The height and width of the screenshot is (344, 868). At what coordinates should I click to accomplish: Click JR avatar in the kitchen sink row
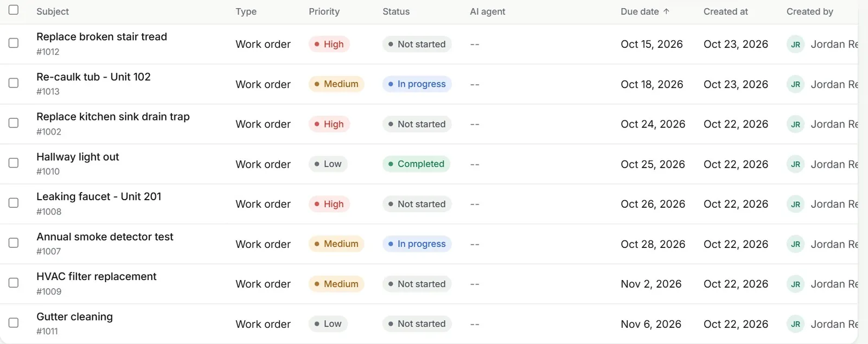pyautogui.click(x=795, y=124)
